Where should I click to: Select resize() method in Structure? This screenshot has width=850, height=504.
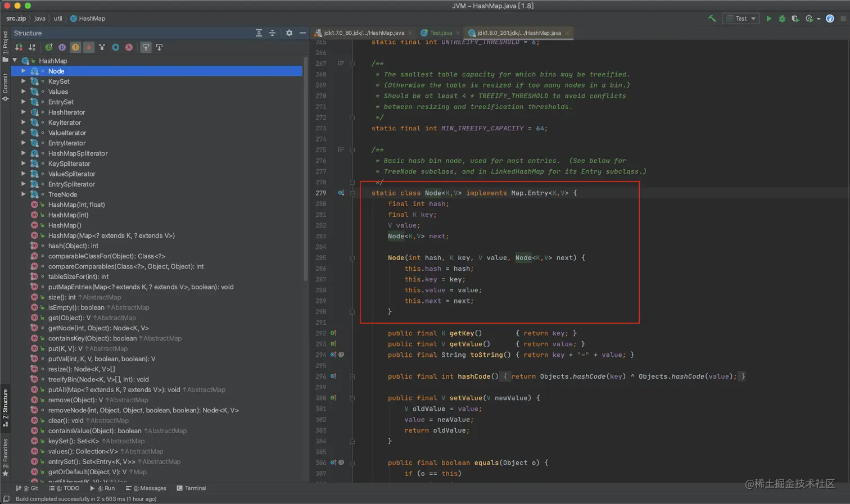click(82, 369)
